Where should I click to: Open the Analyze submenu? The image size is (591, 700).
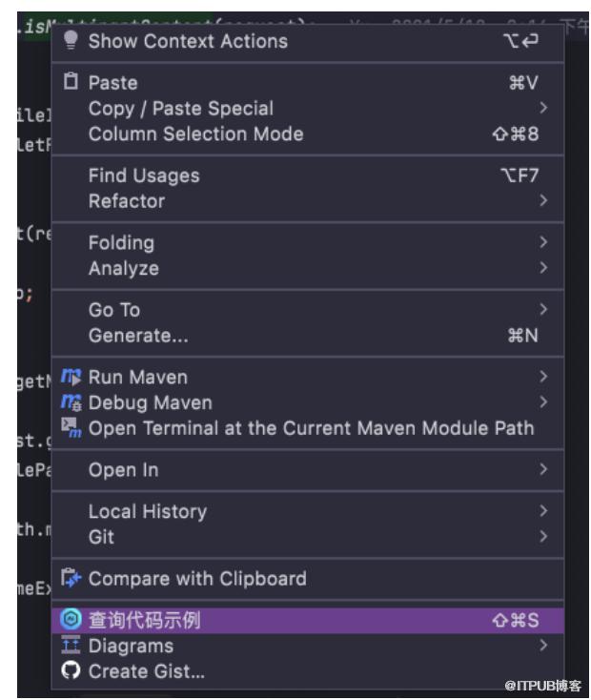[123, 268]
